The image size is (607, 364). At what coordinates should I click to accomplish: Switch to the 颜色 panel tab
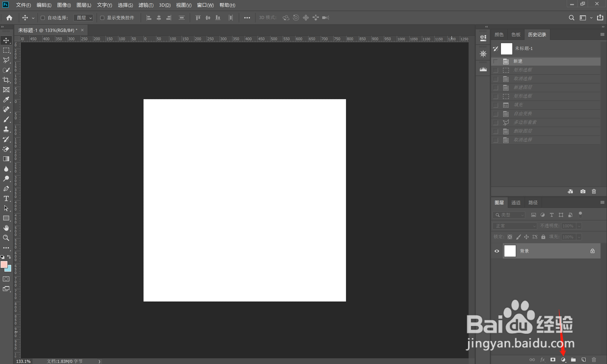coord(499,35)
